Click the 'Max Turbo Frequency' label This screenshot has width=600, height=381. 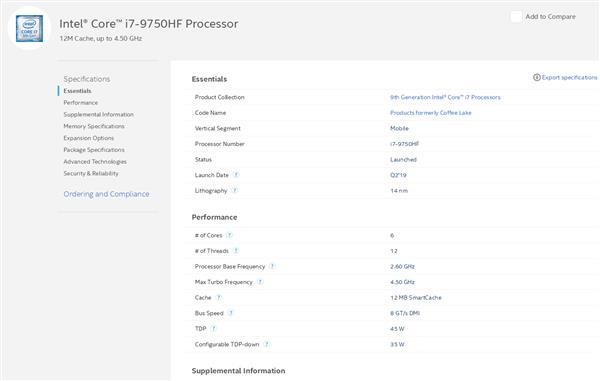click(223, 282)
